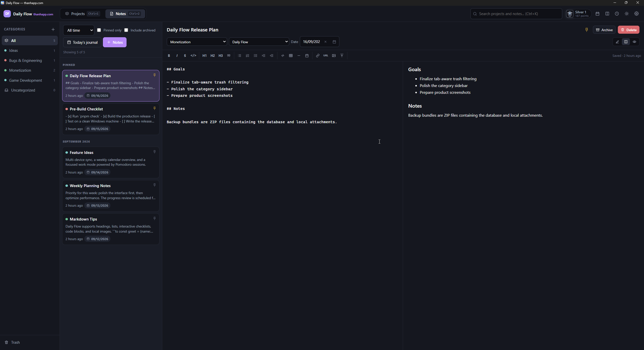Open Today's journal

point(82,42)
